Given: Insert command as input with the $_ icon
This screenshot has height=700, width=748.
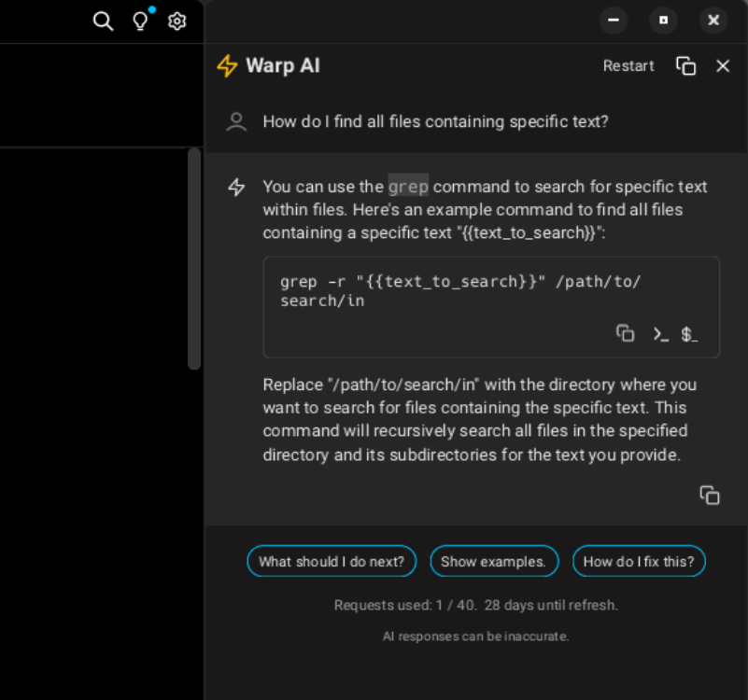Looking at the screenshot, I should coord(689,333).
